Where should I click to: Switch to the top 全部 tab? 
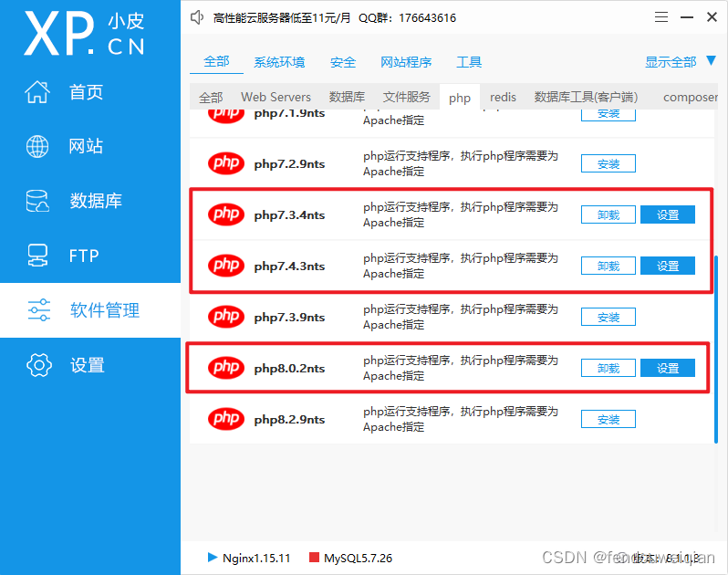[x=216, y=62]
